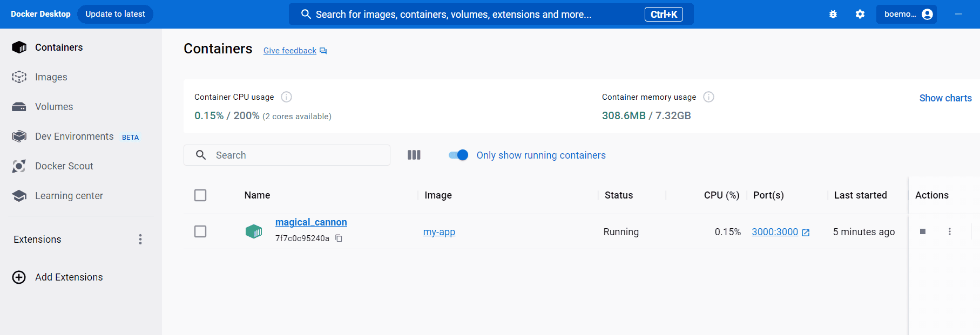Open Docker settings gear icon

(860, 14)
